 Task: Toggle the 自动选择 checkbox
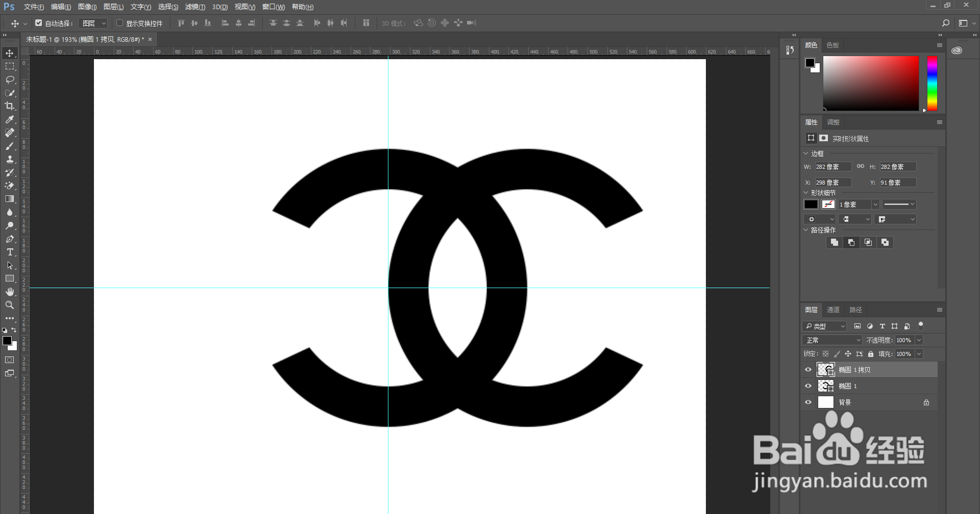tap(38, 23)
